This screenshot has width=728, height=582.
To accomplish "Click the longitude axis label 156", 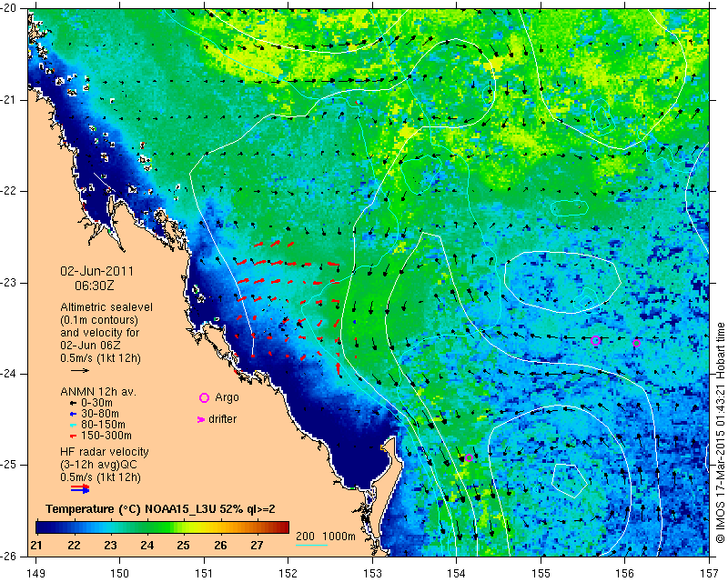I will (625, 574).
